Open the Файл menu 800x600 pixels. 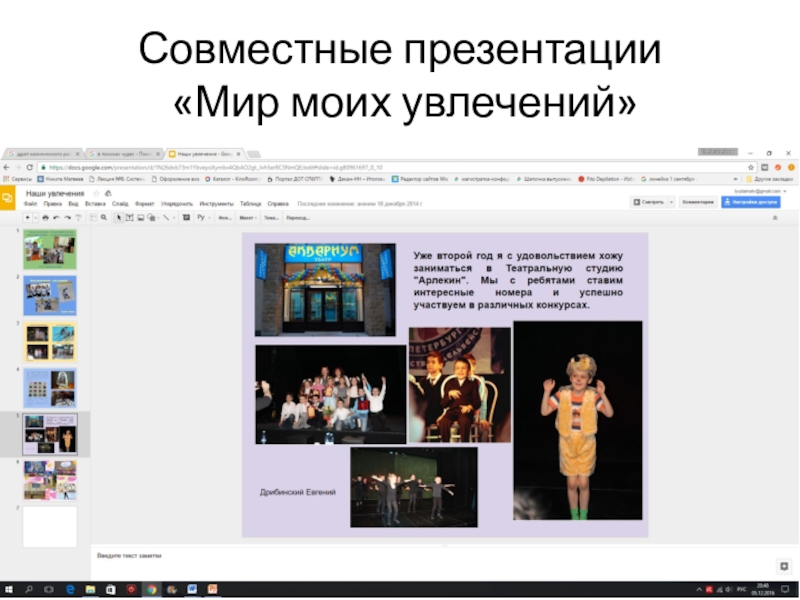[30, 203]
